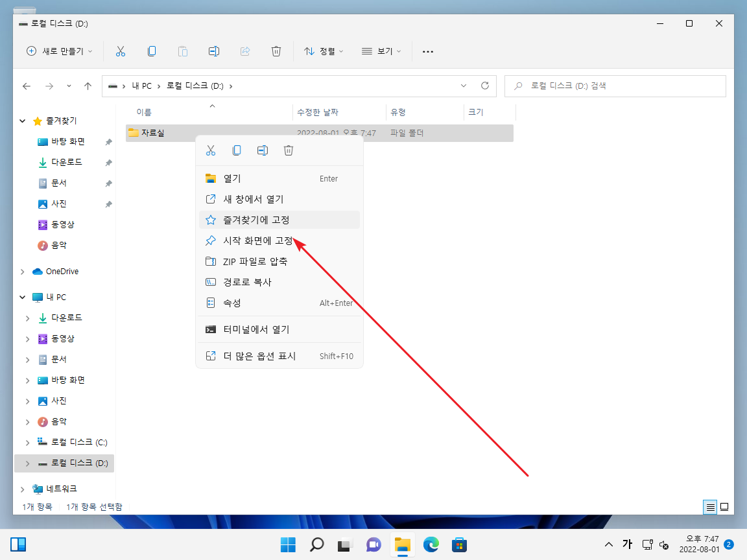Select 경로로 복사 in context menu
This screenshot has height=560, width=747.
pyautogui.click(x=279, y=282)
